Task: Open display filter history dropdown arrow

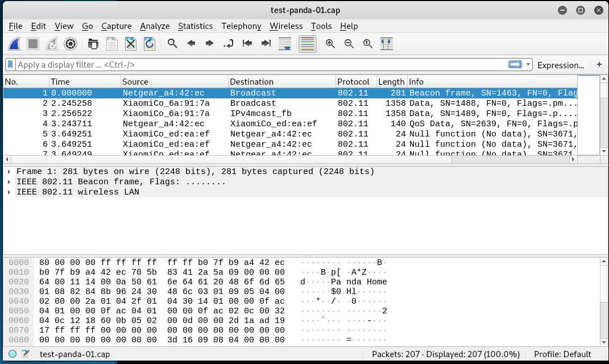Action: coord(528,64)
